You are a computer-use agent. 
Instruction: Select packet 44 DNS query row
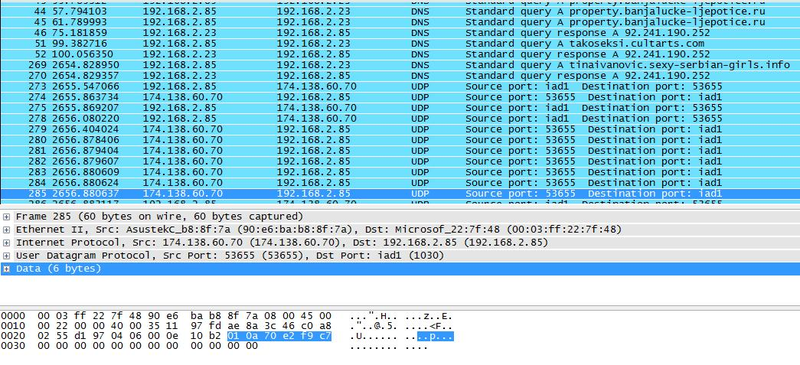400,11
